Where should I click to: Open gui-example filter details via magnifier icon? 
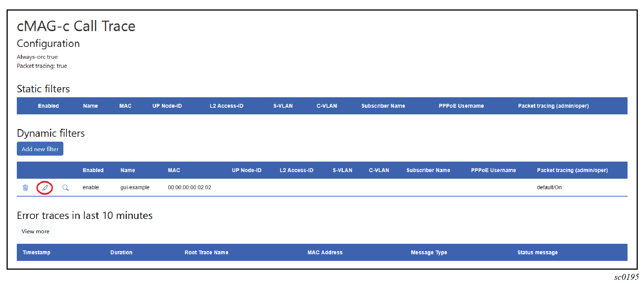point(65,188)
